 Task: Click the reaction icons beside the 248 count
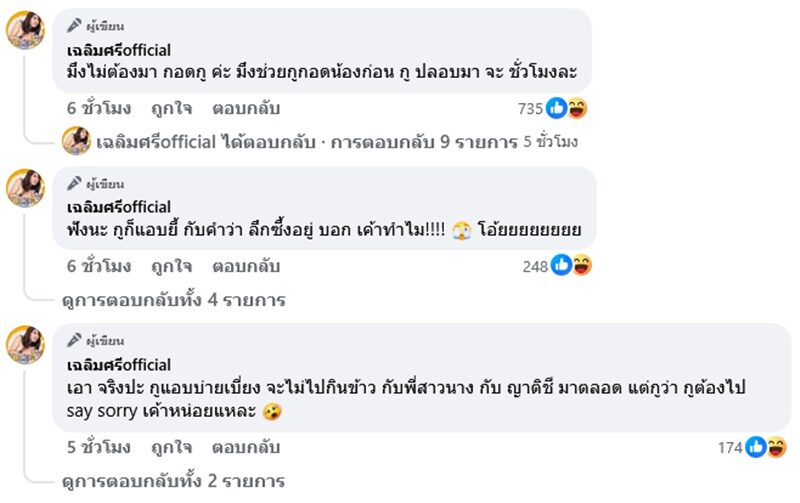(x=572, y=265)
